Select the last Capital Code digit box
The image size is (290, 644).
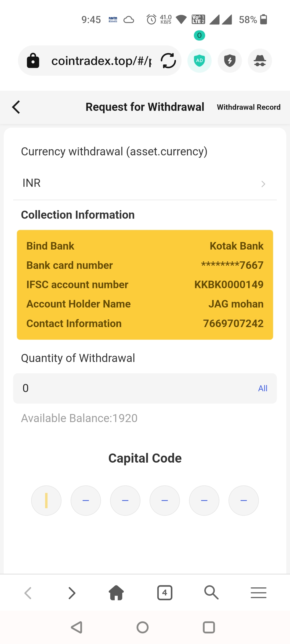click(x=244, y=500)
